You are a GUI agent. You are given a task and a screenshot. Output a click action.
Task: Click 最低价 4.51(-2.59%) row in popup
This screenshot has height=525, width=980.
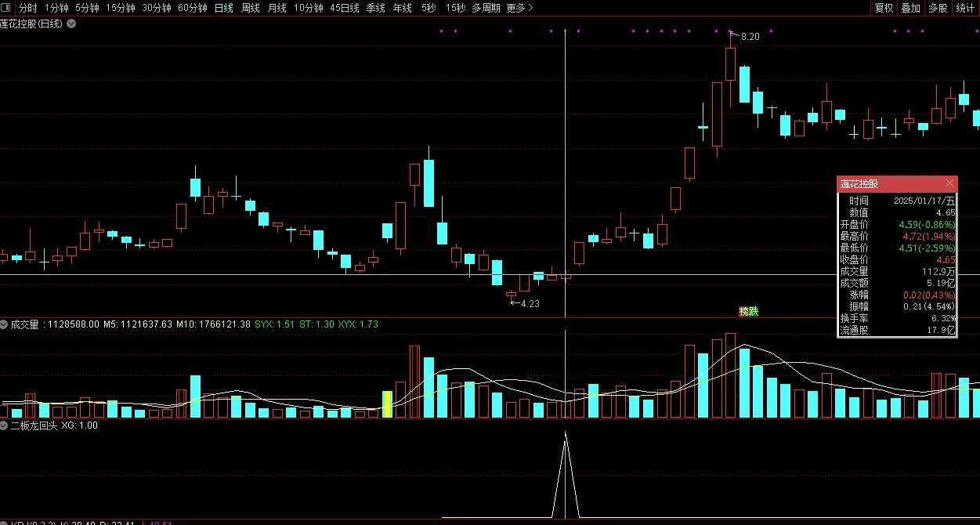[x=897, y=248]
